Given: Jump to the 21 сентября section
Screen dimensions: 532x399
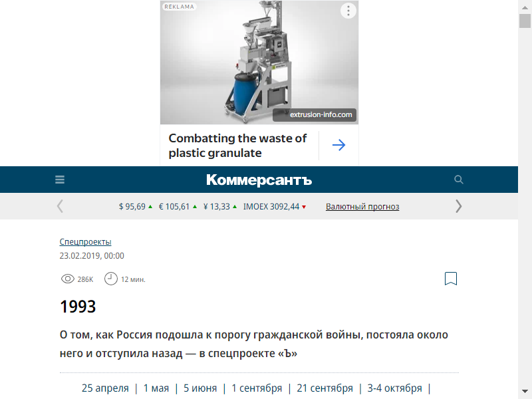Looking at the screenshot, I should pos(325,388).
